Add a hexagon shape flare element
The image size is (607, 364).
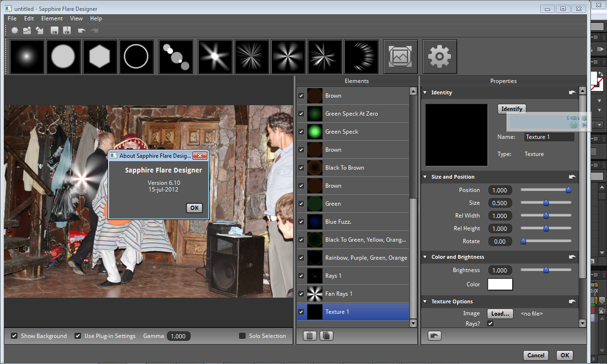click(100, 57)
